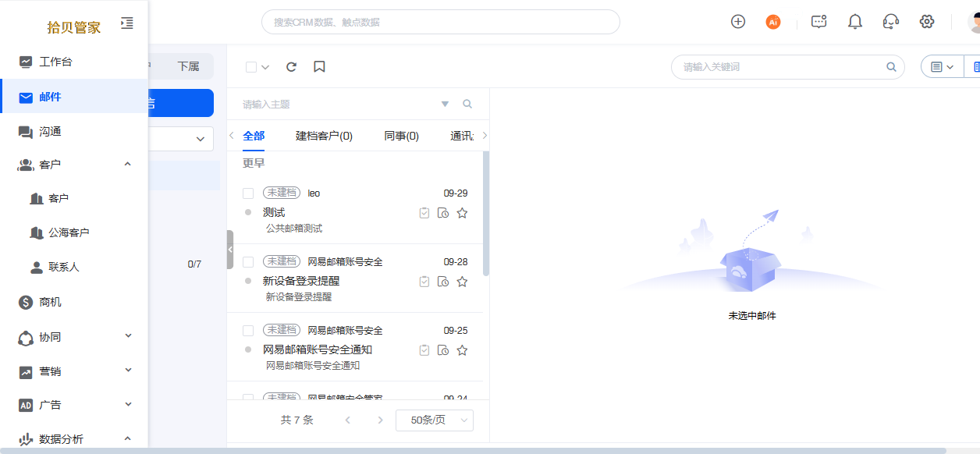Click follow-up clock icon on 网易邮箱账号安全通知 email
Viewport: 980px width, 454px height.
click(x=443, y=350)
